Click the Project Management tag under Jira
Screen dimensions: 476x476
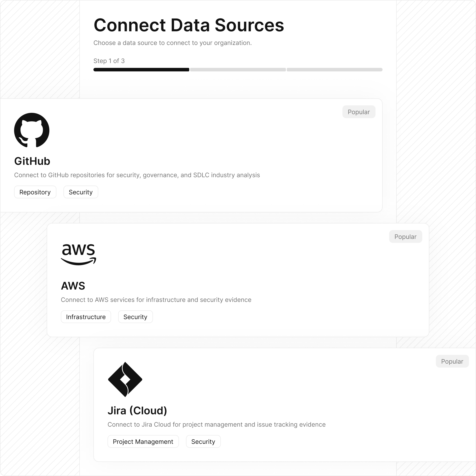(x=143, y=441)
